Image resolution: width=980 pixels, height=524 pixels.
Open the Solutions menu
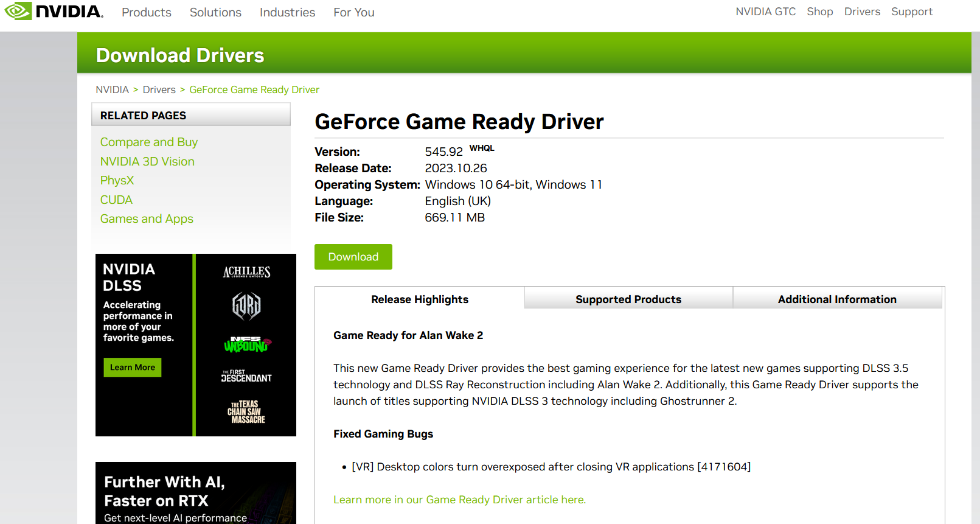click(215, 12)
